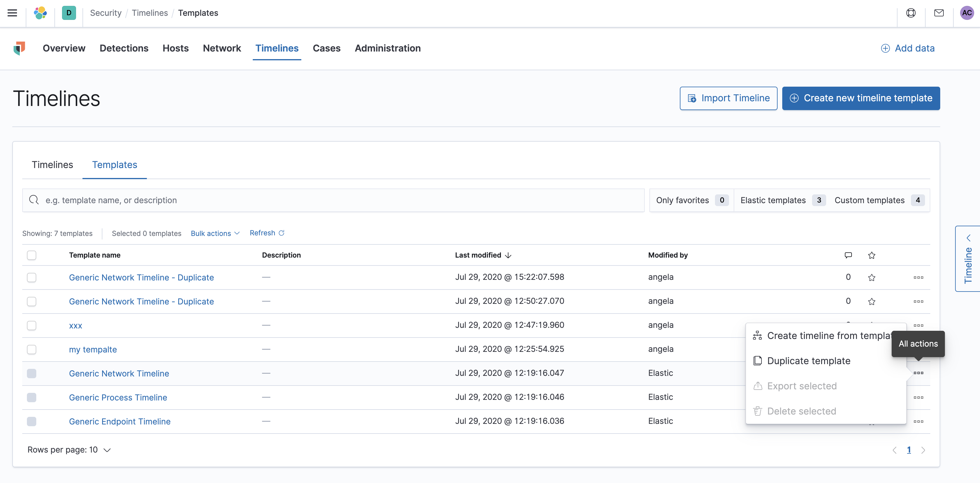Viewport: 980px width, 483px height.
Task: Favorite the first Generic Network Timeline - Duplicate
Action: click(x=871, y=278)
